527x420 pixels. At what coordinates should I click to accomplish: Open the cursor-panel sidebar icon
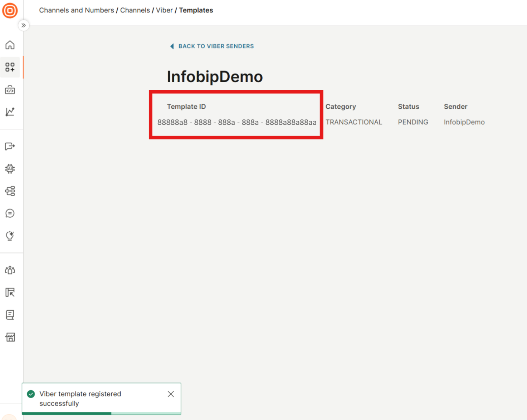coord(10,292)
